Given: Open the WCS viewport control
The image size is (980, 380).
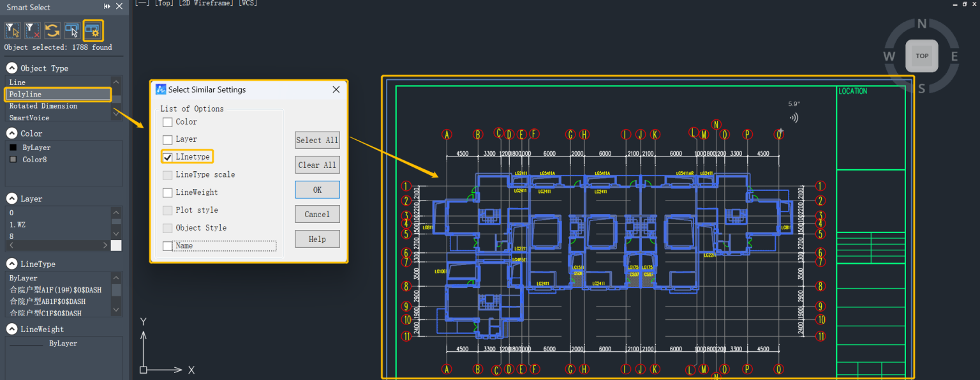Looking at the screenshot, I should click(x=247, y=3).
